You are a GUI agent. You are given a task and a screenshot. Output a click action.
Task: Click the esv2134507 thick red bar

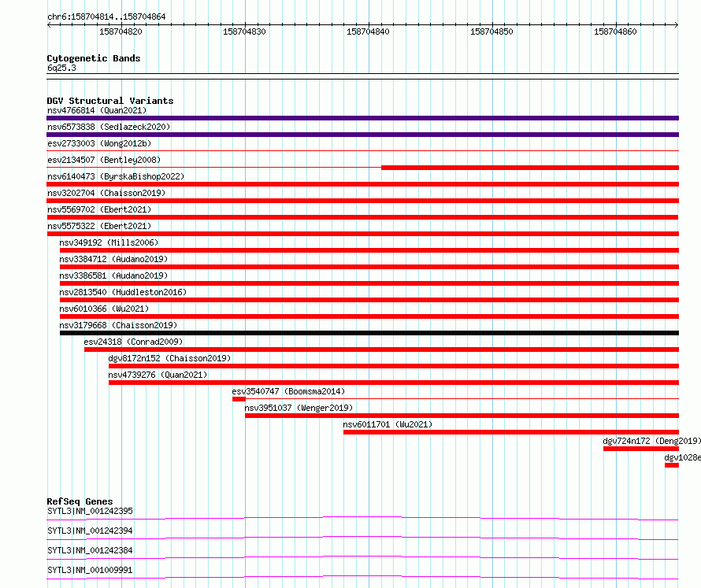[530, 168]
